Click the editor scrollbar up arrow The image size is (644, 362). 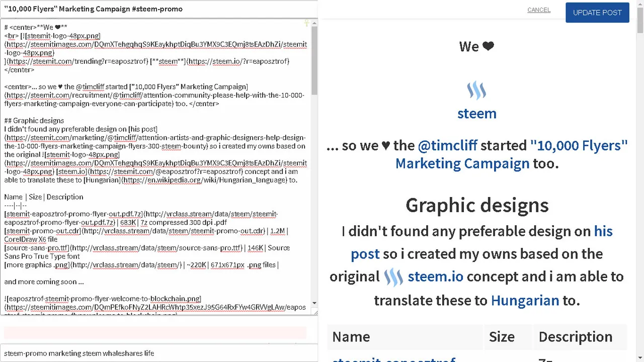click(x=314, y=23)
